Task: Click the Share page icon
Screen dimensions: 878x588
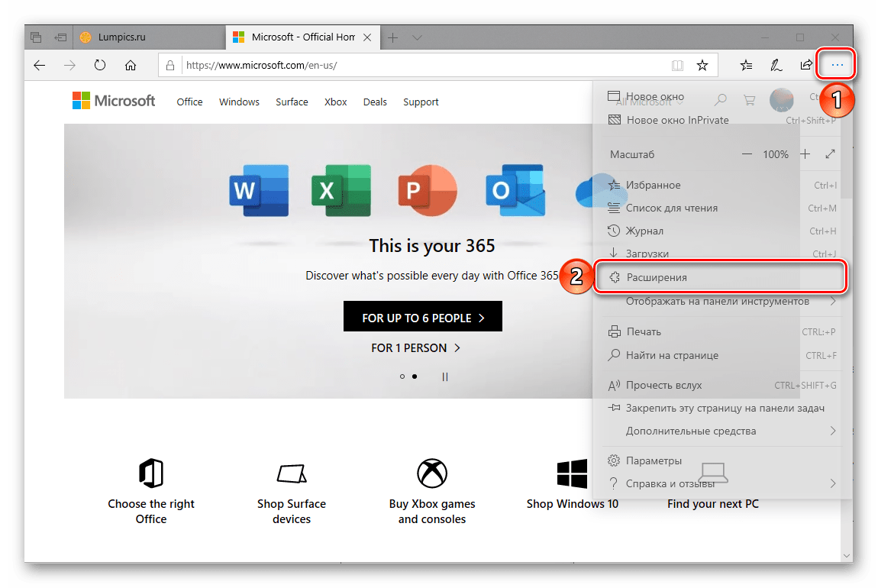Action: [x=806, y=66]
